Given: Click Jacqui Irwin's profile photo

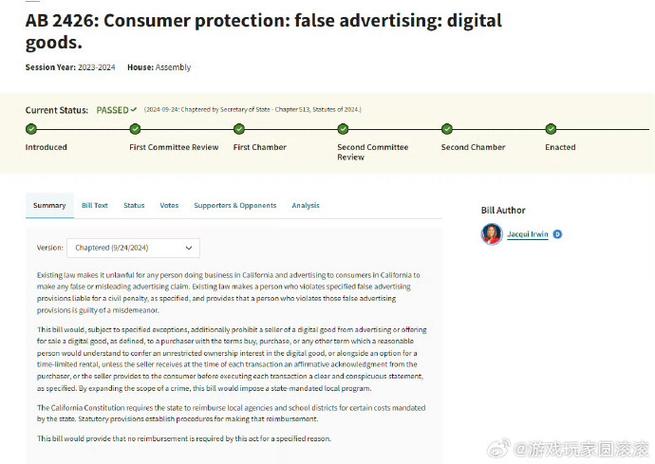Looking at the screenshot, I should tap(492, 234).
